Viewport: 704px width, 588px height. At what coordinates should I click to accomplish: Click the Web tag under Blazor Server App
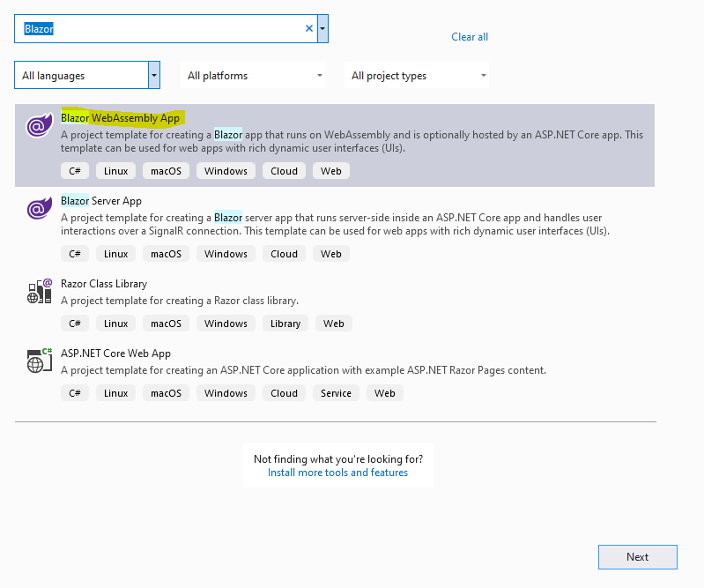pos(331,254)
